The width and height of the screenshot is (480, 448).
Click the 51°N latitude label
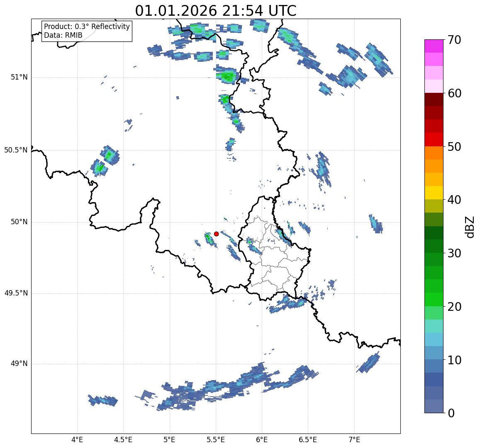[19, 77]
